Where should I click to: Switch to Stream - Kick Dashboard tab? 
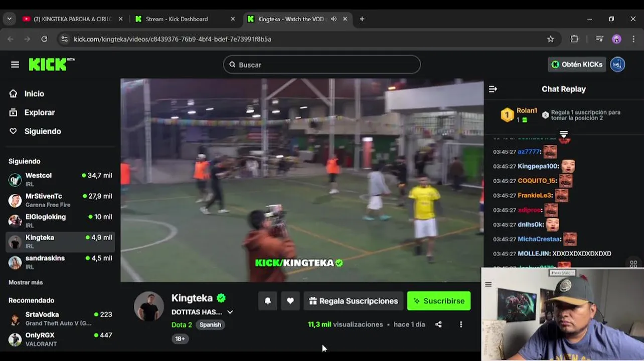click(177, 19)
